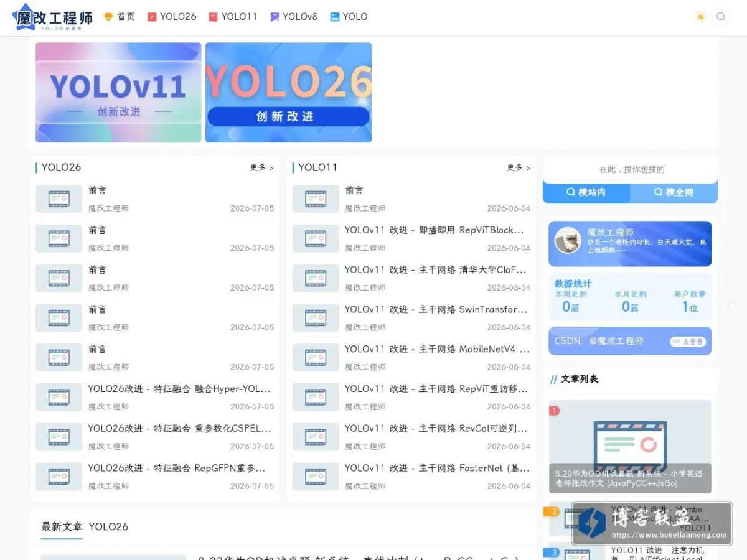Open thumbnail icon of YOLO26改进 重参数化CSPEL article

(59, 437)
